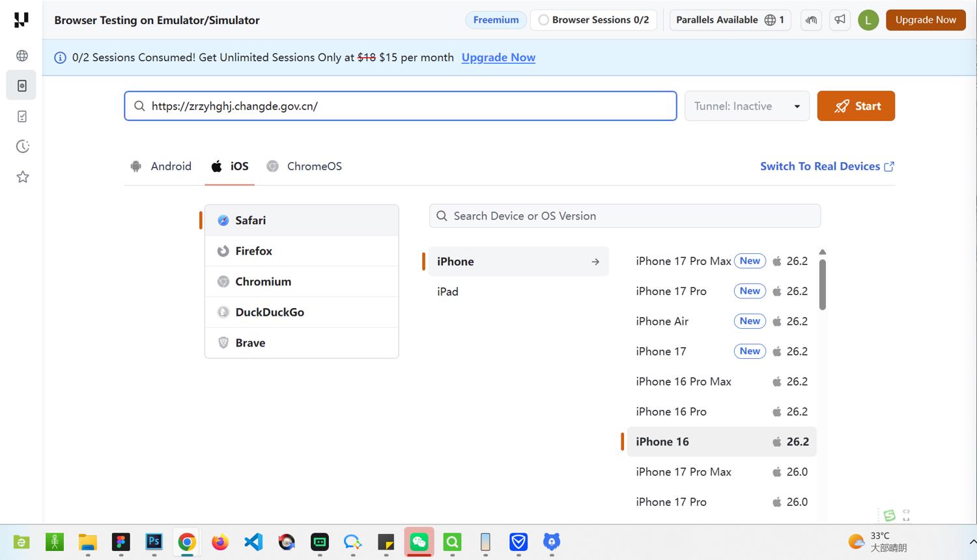Open File Explorer from the taskbar

point(87,542)
